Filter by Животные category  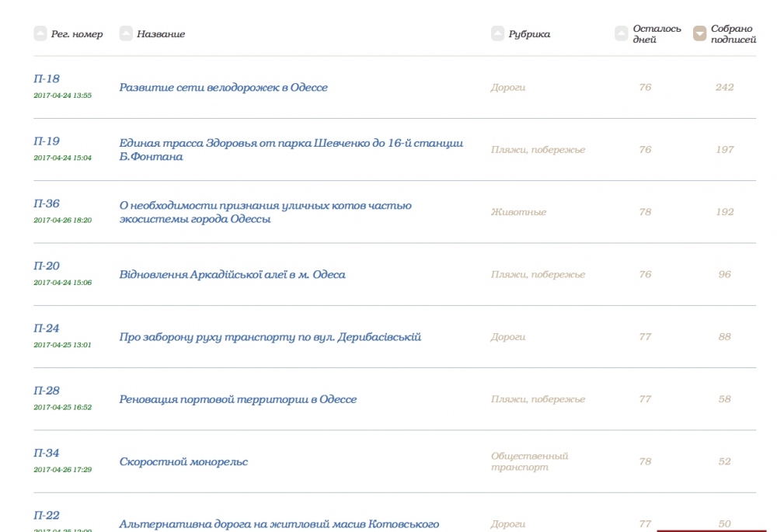(518, 212)
